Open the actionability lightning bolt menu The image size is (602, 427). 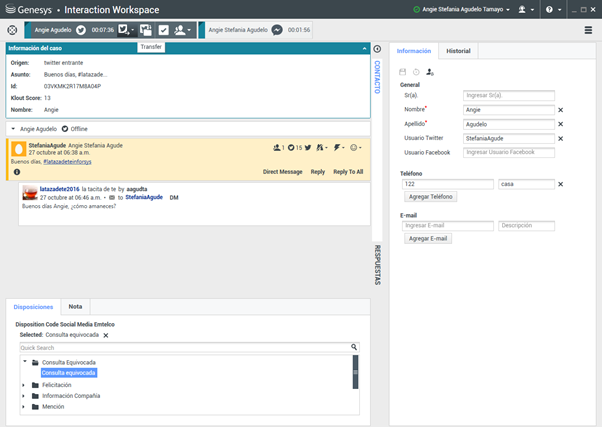point(339,147)
